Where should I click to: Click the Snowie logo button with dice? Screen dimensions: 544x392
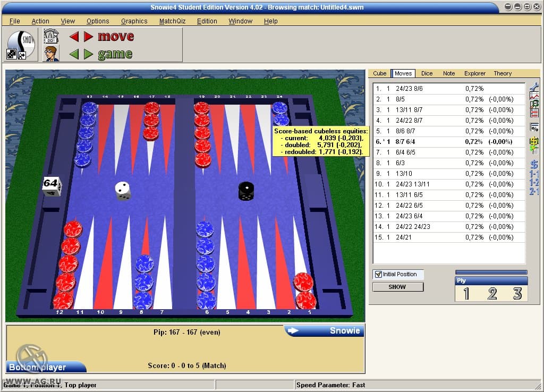tap(21, 45)
